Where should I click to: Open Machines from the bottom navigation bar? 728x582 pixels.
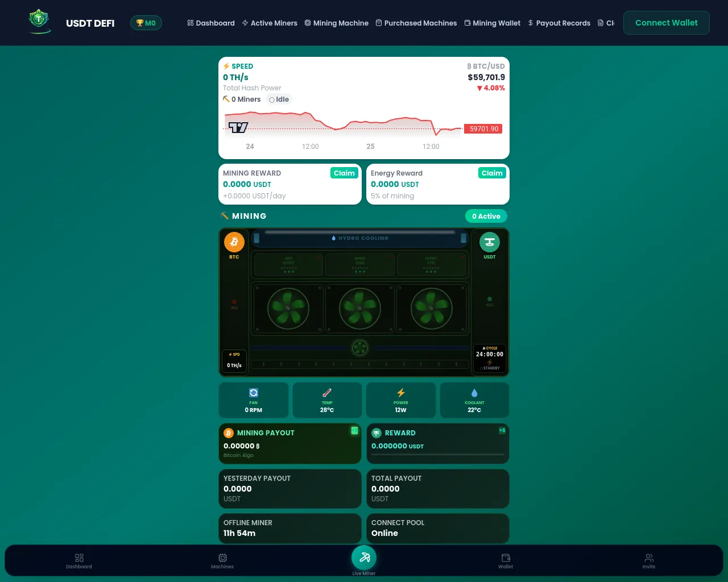coord(222,561)
